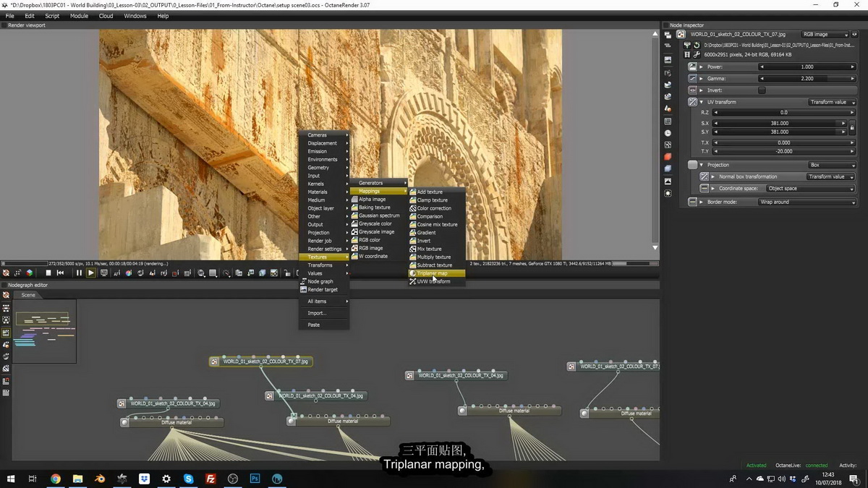Open the UV transform 'Transform value' dropdown

pos(832,102)
